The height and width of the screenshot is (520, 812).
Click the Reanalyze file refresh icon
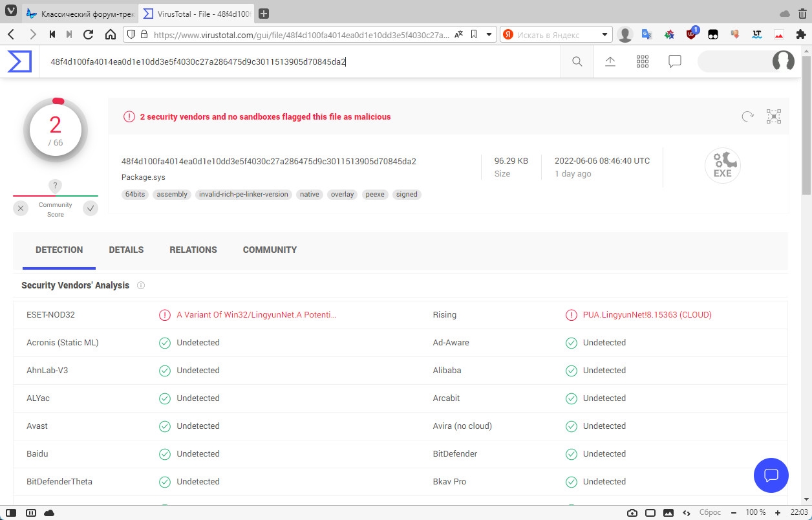[x=747, y=116]
